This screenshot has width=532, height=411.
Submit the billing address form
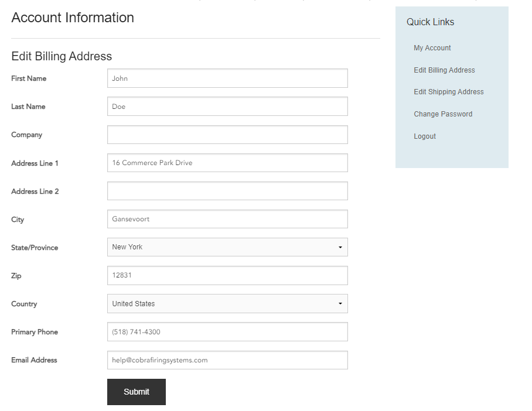click(x=137, y=392)
